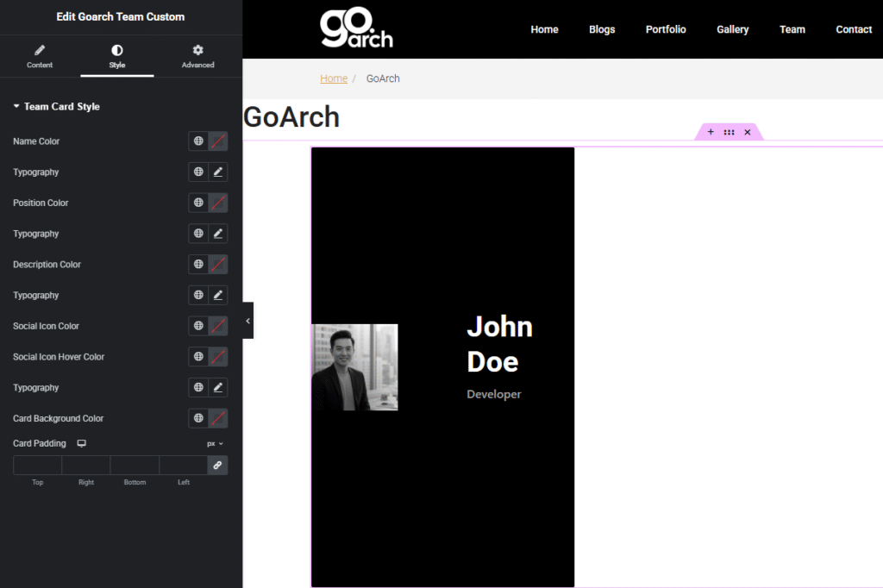Pick the Description Color swatch
The width and height of the screenshot is (883, 588).
click(x=218, y=264)
